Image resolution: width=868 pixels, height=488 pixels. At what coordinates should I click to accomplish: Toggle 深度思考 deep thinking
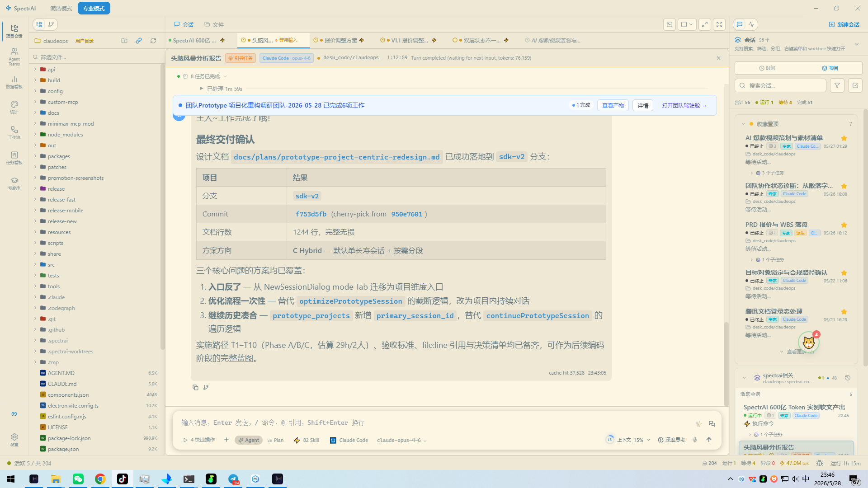(671, 440)
